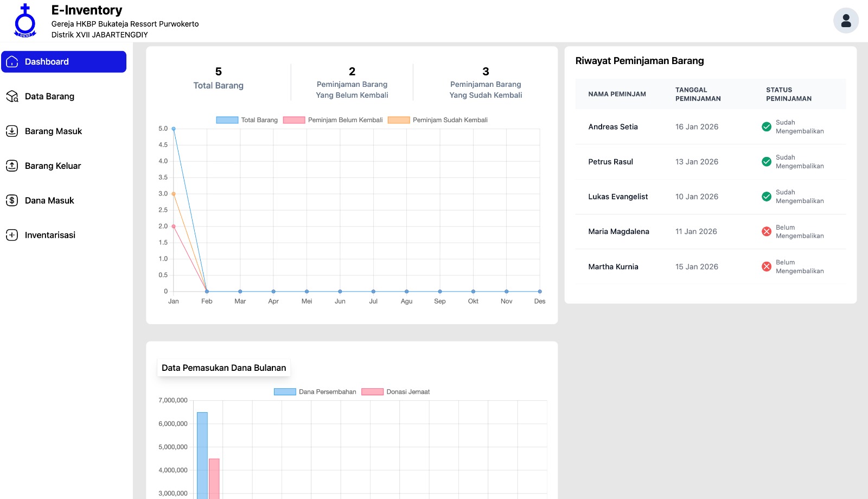Click the Data Barang box icon

[12, 97]
